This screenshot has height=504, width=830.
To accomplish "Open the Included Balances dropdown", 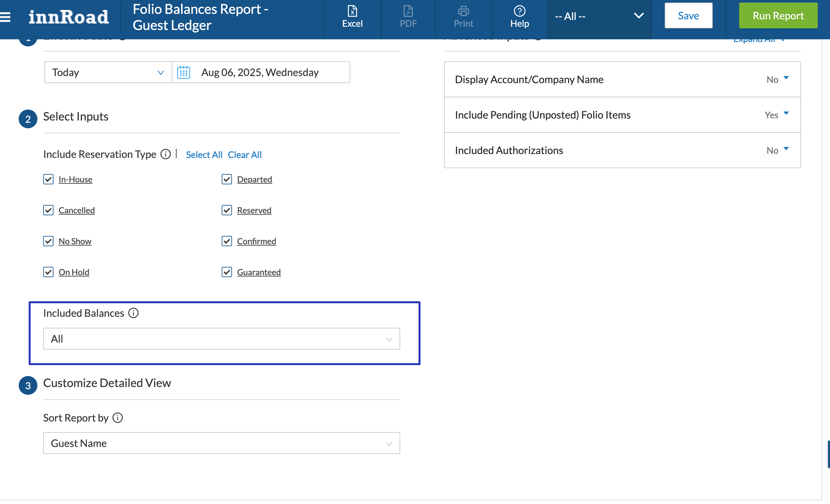I will pyautogui.click(x=221, y=339).
